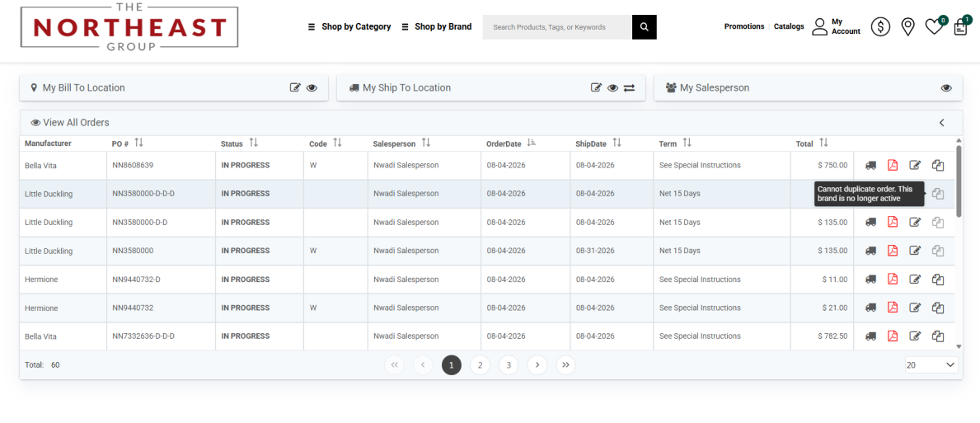The width and height of the screenshot is (980, 423).
Task: Click the View All Orders heading
Action: 70,123
